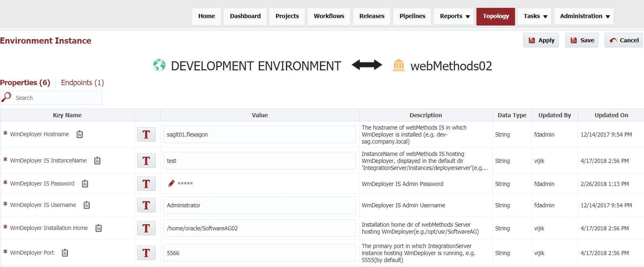The image size is (644, 267).
Task: Click the WmDeployer IS Username key name
Action: (x=43, y=205)
